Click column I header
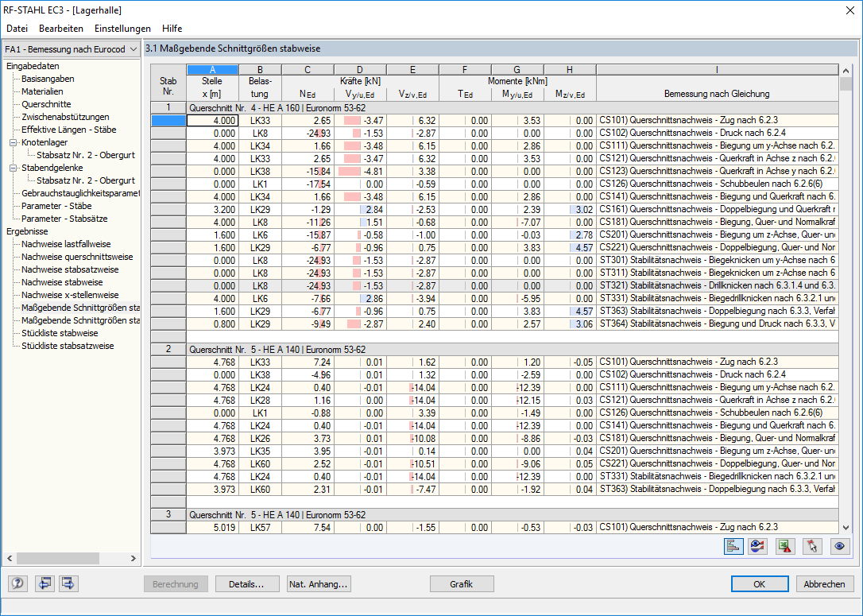Viewport: 863px width, 616px height. click(717, 69)
